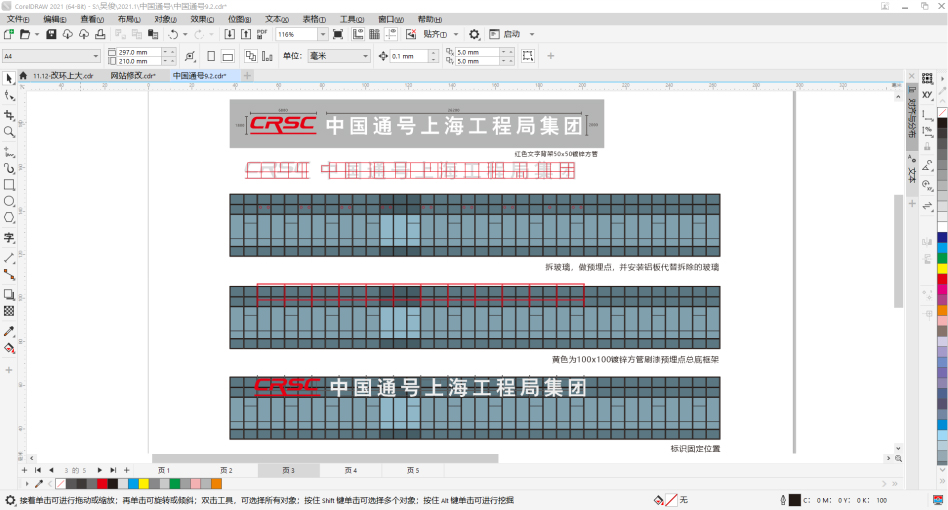Click the Export to PDF icon
Screen dimensions: 948x510
[x=263, y=34]
